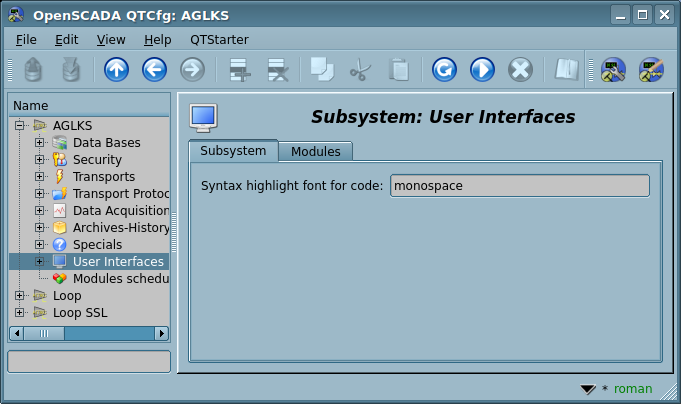Open the QTStarter menu

click(x=219, y=39)
